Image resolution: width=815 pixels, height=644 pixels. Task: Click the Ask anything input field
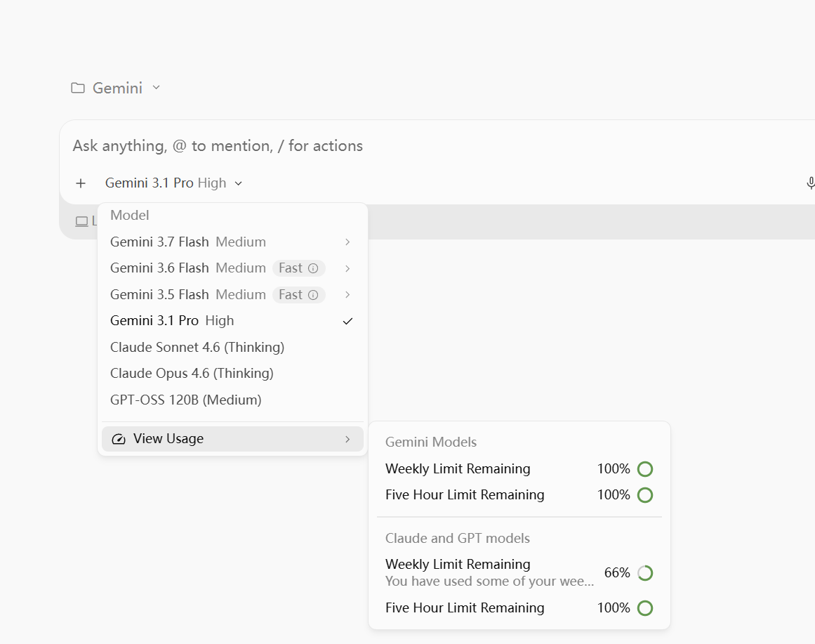(x=437, y=146)
